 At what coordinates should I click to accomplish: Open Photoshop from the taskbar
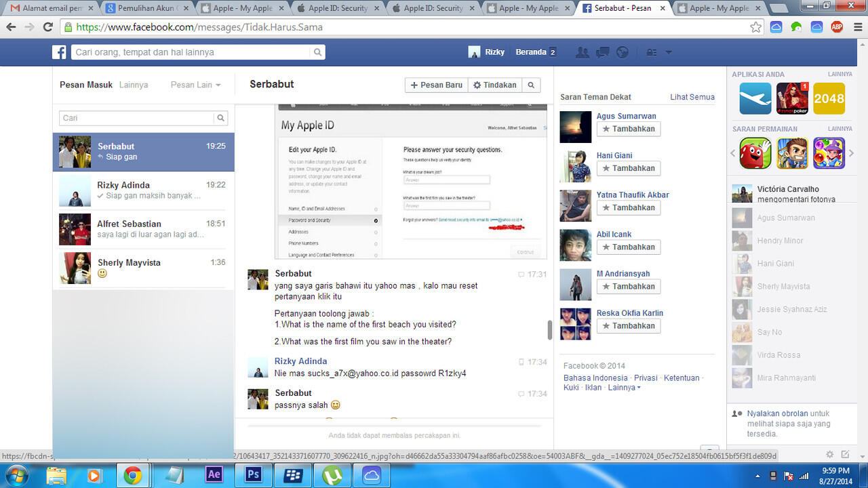coord(253,474)
